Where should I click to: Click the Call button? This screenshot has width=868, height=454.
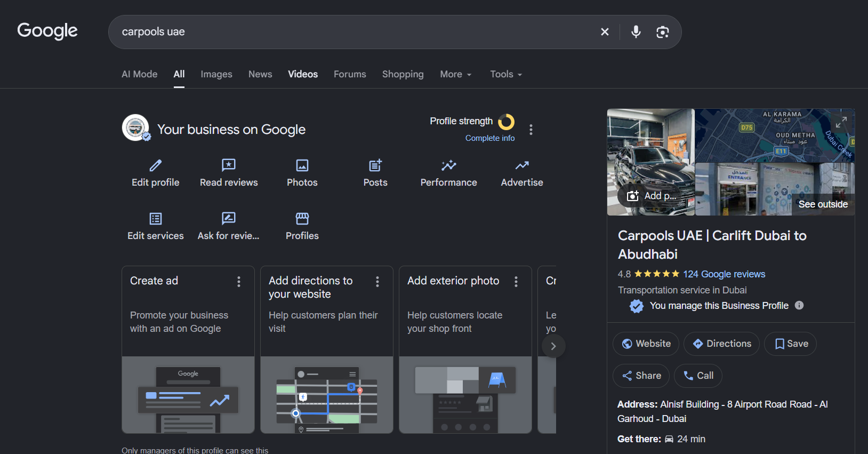click(698, 376)
